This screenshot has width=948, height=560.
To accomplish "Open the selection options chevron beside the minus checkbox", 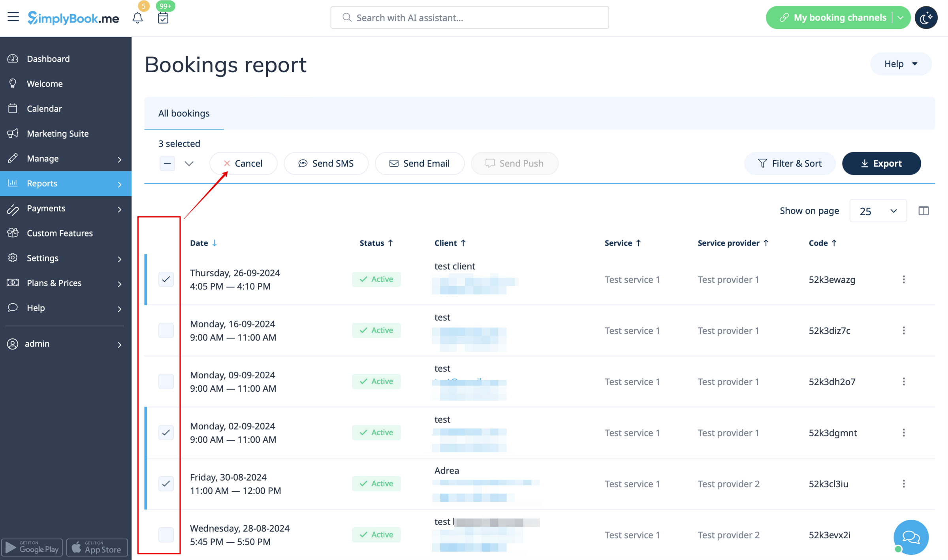I will (x=189, y=163).
